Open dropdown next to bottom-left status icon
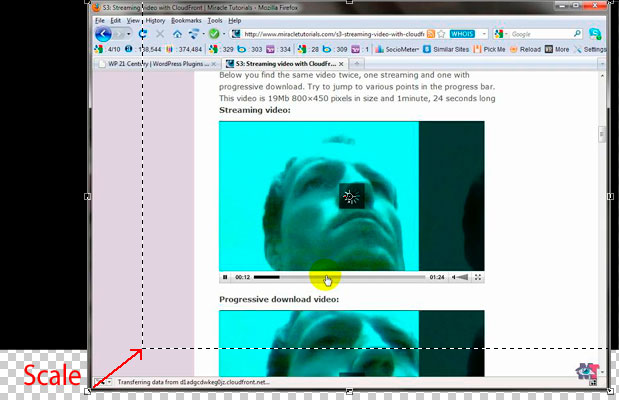The height and width of the screenshot is (400, 619). 109,382
